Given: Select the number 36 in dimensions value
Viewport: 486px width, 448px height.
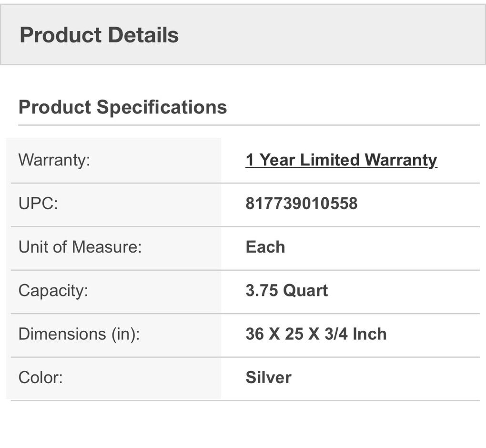Looking at the screenshot, I should point(254,334).
